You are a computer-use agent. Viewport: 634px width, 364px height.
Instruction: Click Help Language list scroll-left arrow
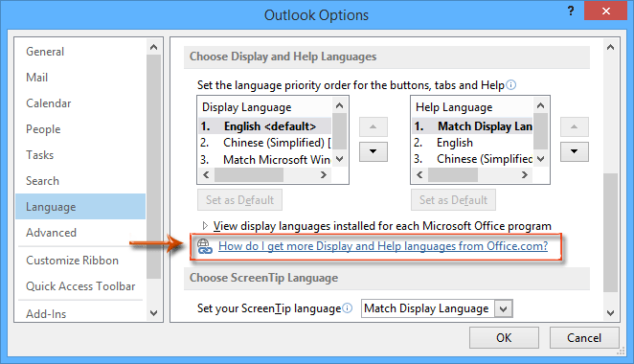point(419,174)
